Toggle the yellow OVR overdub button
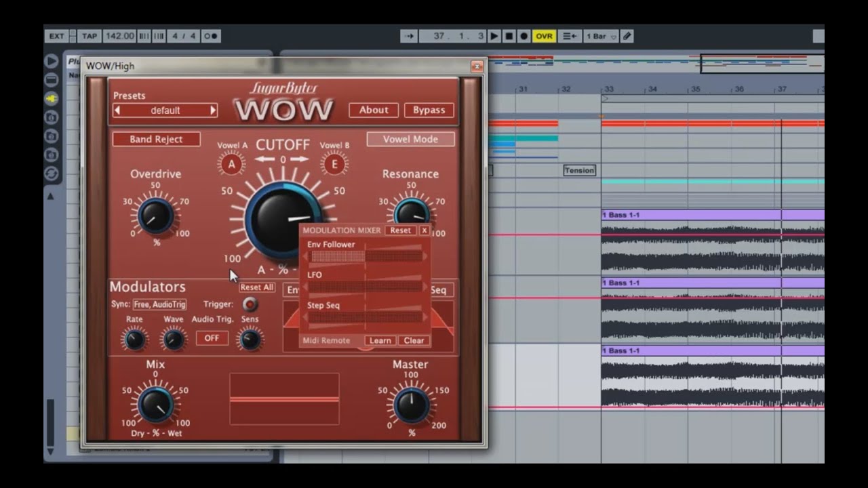This screenshot has width=868, height=488. [544, 36]
